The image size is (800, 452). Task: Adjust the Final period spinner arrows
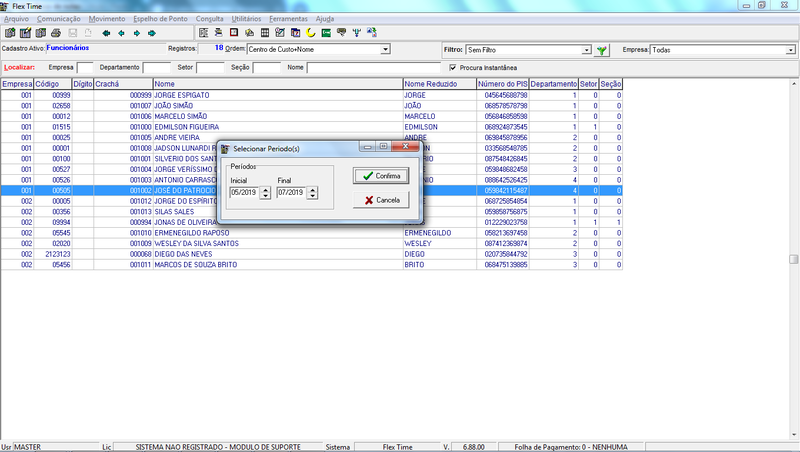(313, 192)
